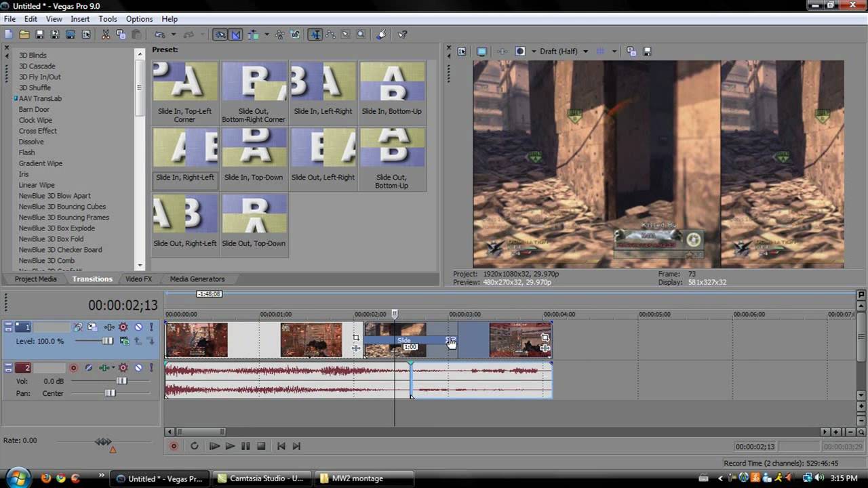Open auto ripple dropdown arrow
Screen dimensions: 868x488
(267, 34)
